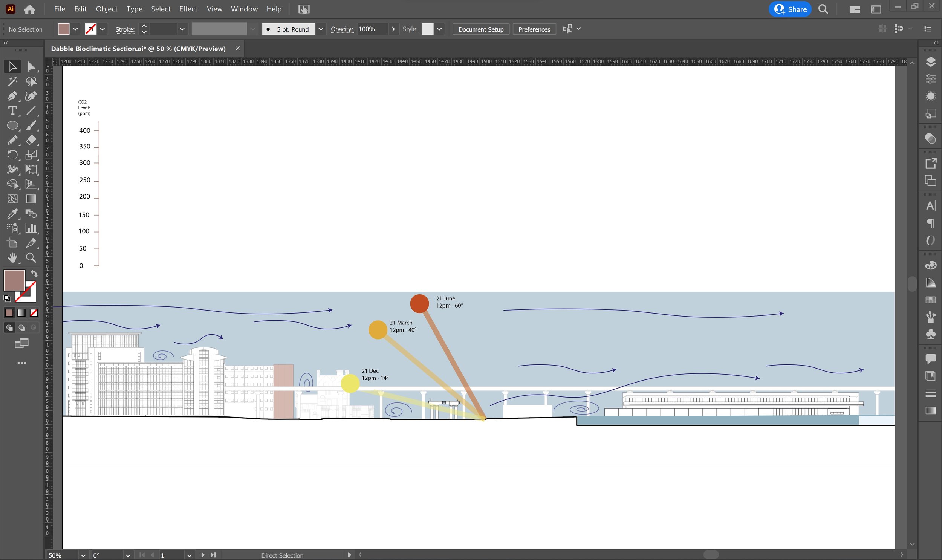The image size is (942, 560).
Task: Select the Hand tool
Action: [12, 258]
